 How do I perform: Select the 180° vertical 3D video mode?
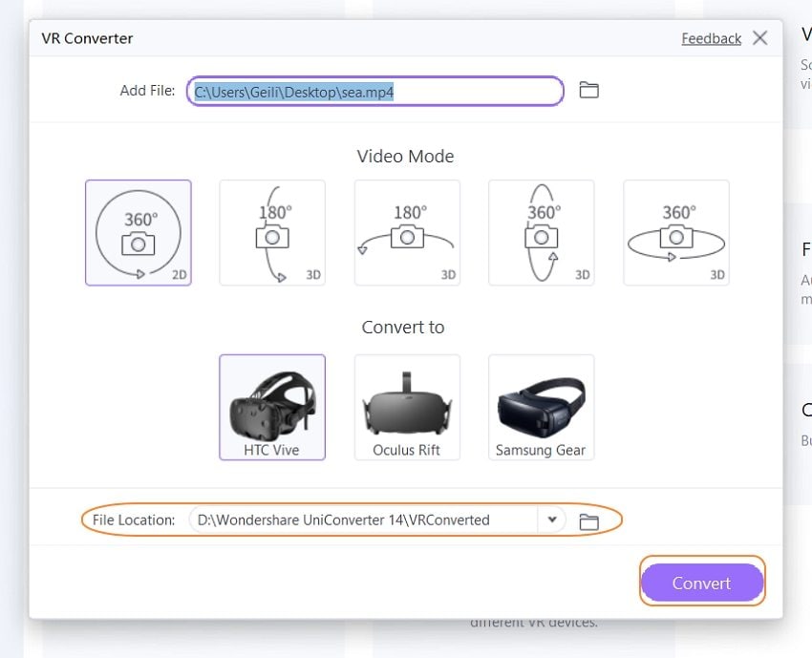coord(272,232)
